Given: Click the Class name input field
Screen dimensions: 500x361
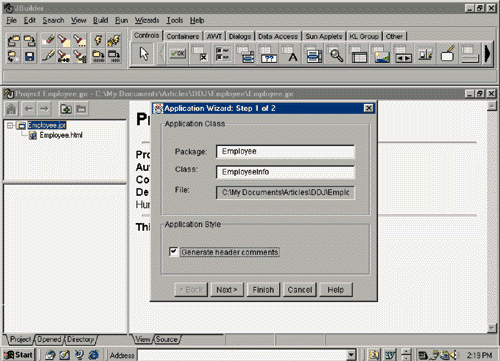Looking at the screenshot, I should [285, 172].
